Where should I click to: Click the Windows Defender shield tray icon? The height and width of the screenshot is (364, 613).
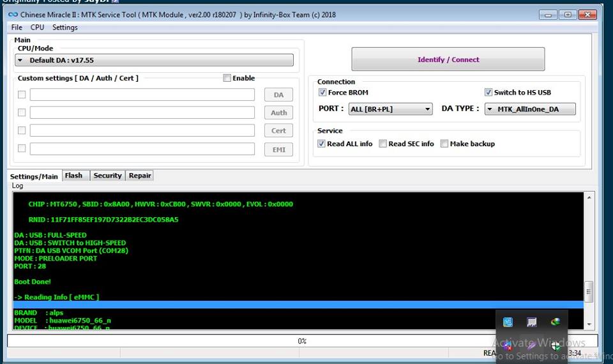tap(556, 345)
